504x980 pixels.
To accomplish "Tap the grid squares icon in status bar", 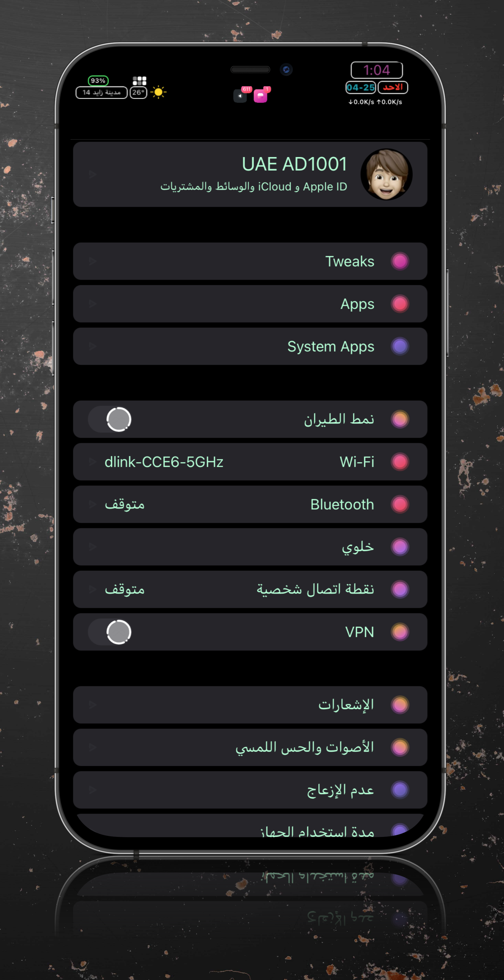I will point(139,81).
